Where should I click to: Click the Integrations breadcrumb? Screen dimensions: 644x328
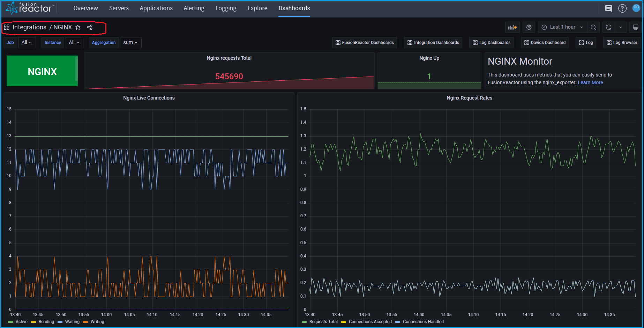pyautogui.click(x=29, y=27)
